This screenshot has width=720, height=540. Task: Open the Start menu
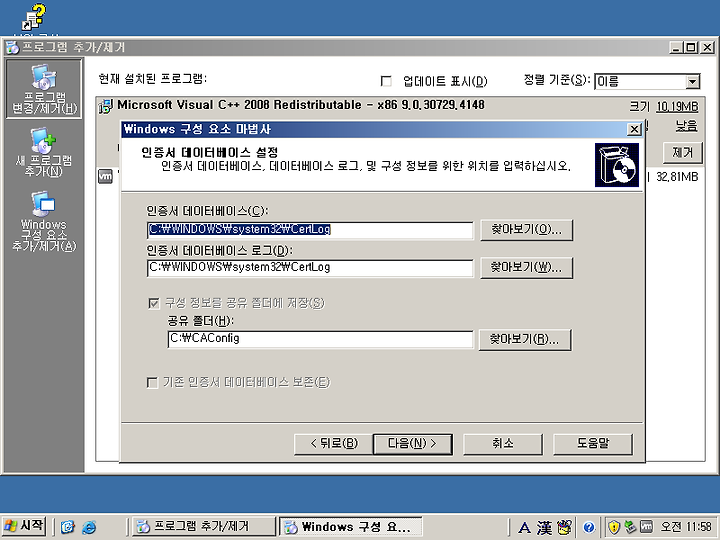(x=24, y=526)
